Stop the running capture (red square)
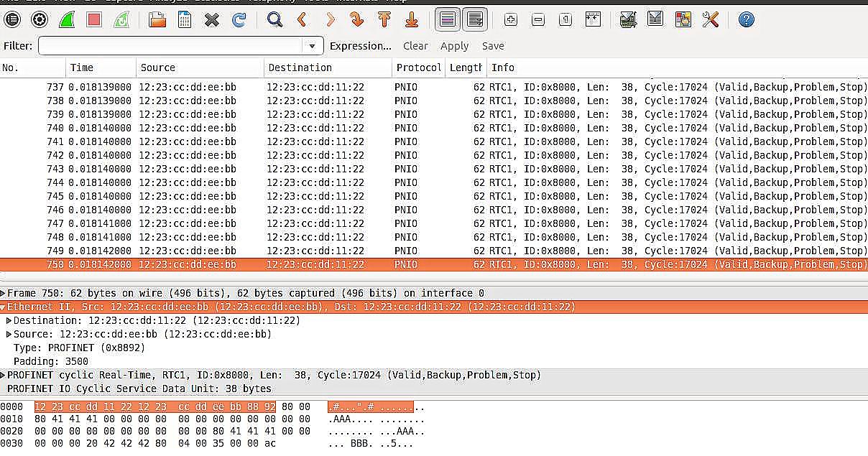Screen dimensions: 868x456 click(94, 19)
